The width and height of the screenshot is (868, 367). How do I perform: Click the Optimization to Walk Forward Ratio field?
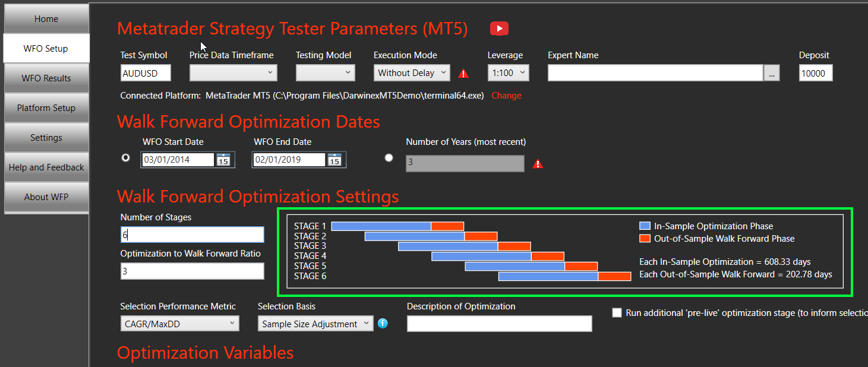192,271
